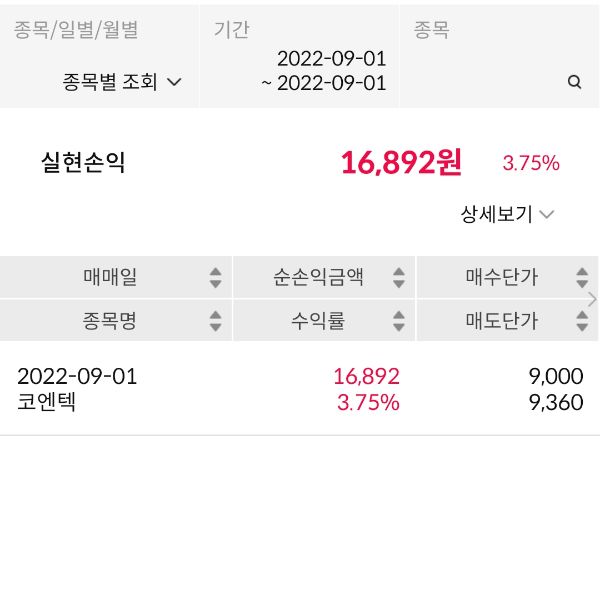Image resolution: width=600 pixels, height=600 pixels.
Task: Click the search magnifier icon
Action: coord(574,83)
